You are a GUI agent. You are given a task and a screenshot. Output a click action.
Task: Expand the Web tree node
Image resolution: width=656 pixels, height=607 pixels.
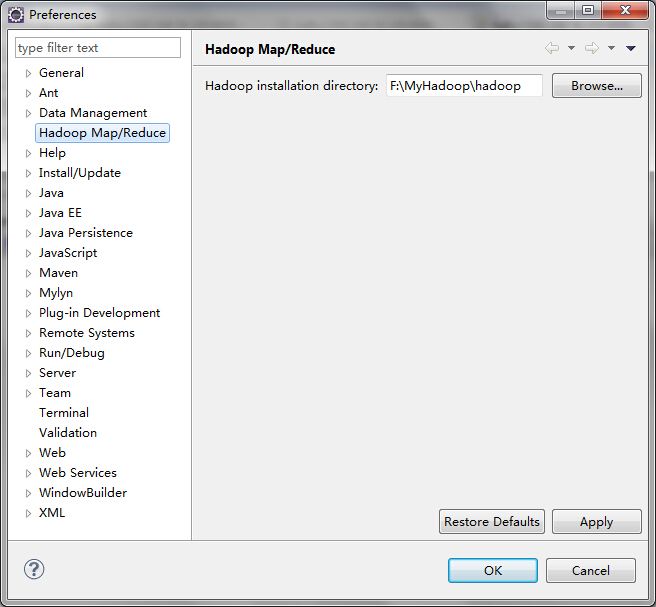[x=28, y=453]
